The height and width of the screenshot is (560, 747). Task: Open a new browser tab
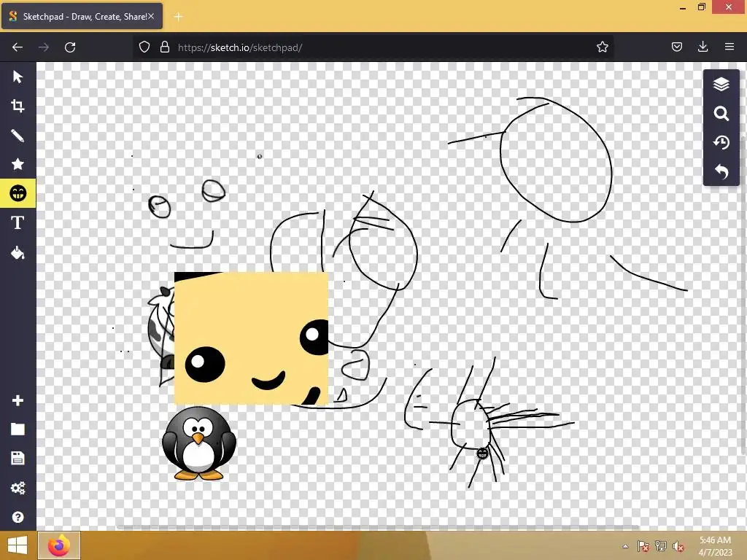[178, 17]
